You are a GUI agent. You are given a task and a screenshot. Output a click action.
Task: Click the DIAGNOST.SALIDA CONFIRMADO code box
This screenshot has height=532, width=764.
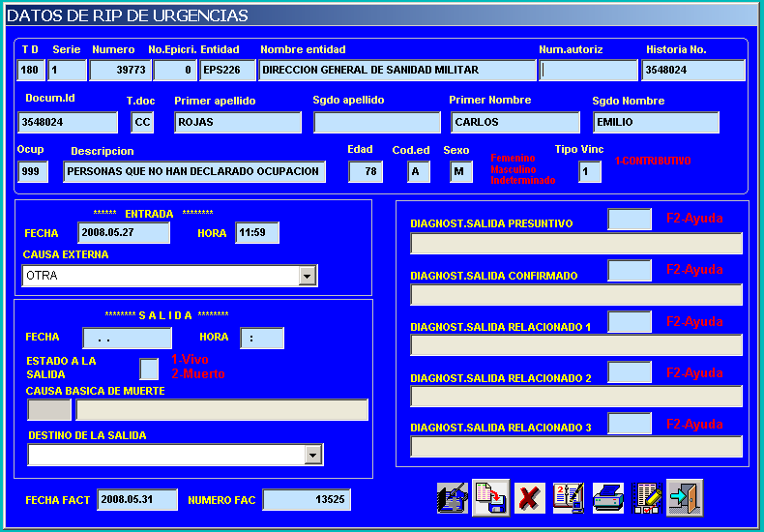point(630,271)
